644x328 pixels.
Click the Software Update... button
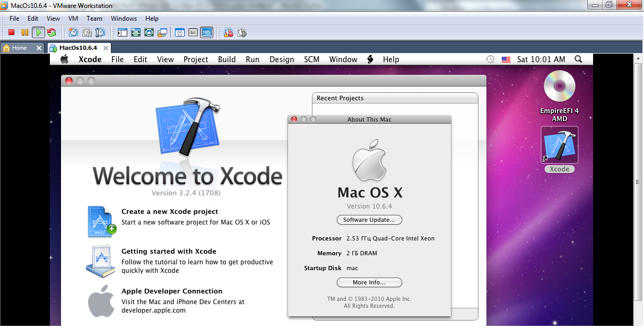(369, 220)
